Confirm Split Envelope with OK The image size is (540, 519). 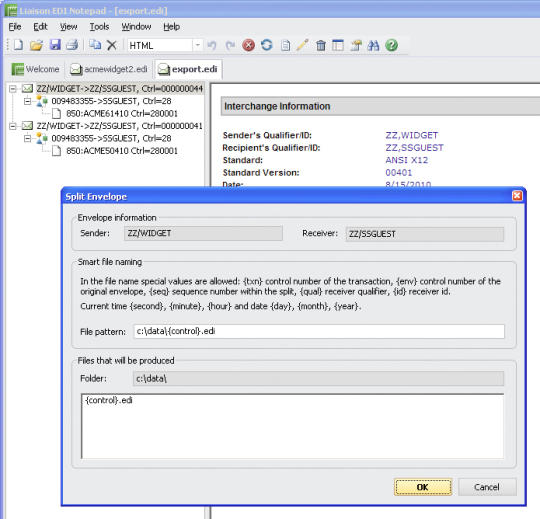423,487
